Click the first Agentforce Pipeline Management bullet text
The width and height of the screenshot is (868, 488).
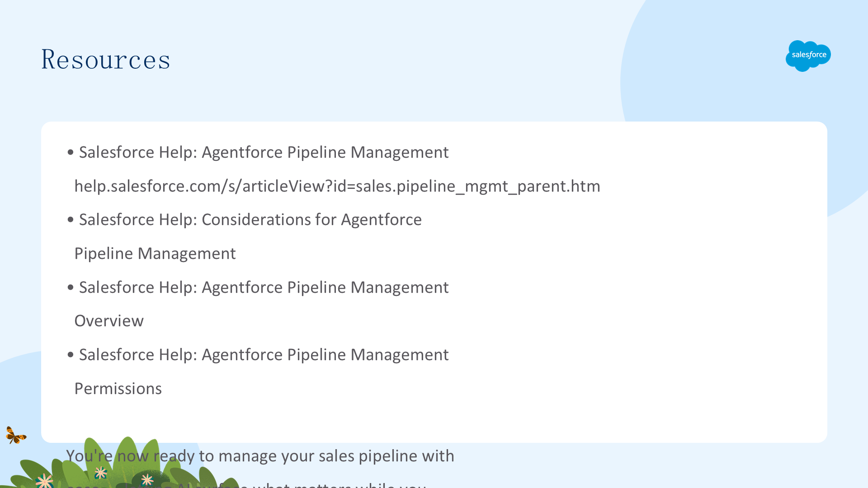(264, 152)
